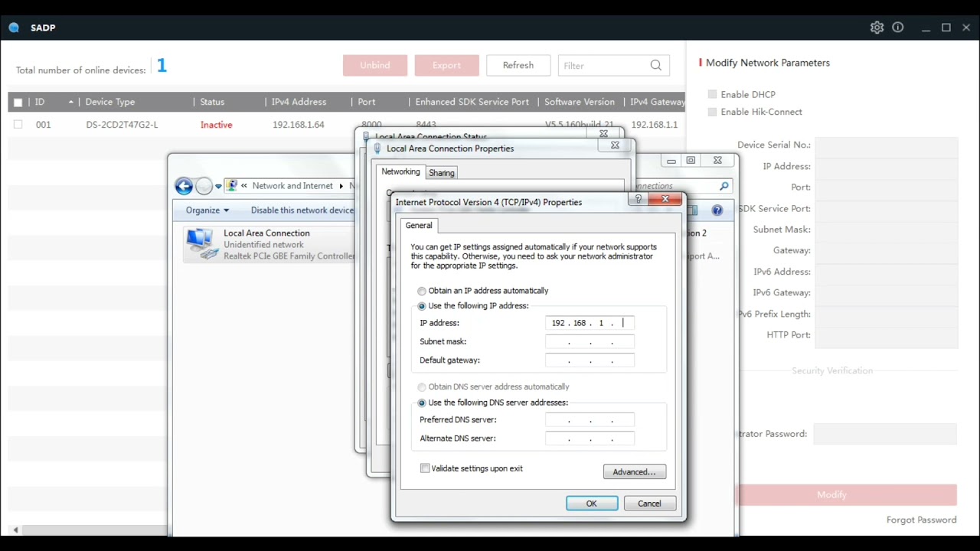Image resolution: width=980 pixels, height=551 pixels.
Task: Click OK in IPv4 Properties
Action: pos(592,504)
